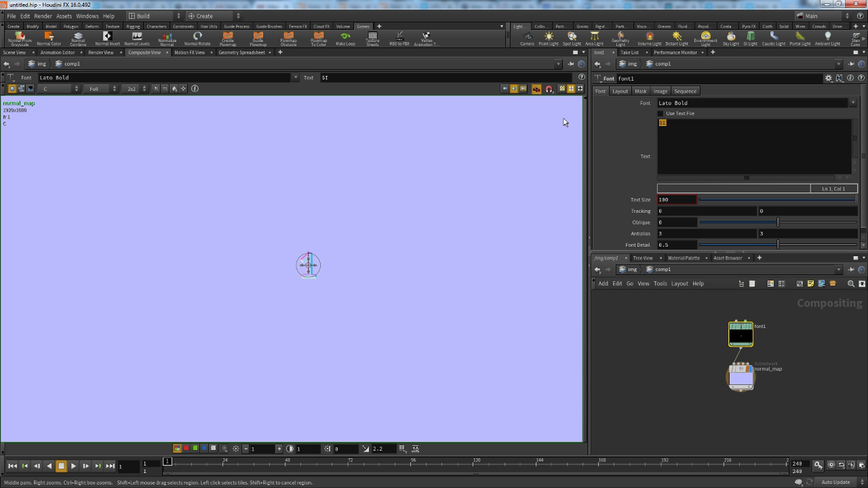Add a Sky Light from the shelf
This screenshot has width=868, height=488.
click(x=731, y=39)
